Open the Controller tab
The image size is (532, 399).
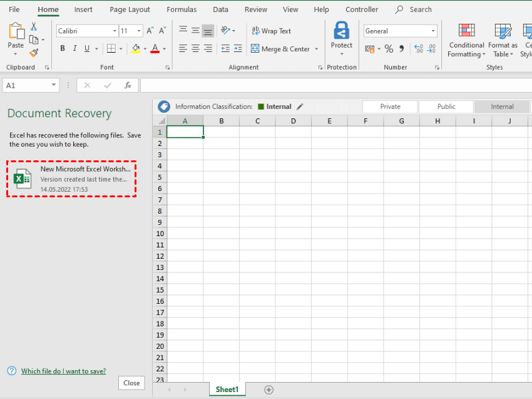tap(362, 9)
